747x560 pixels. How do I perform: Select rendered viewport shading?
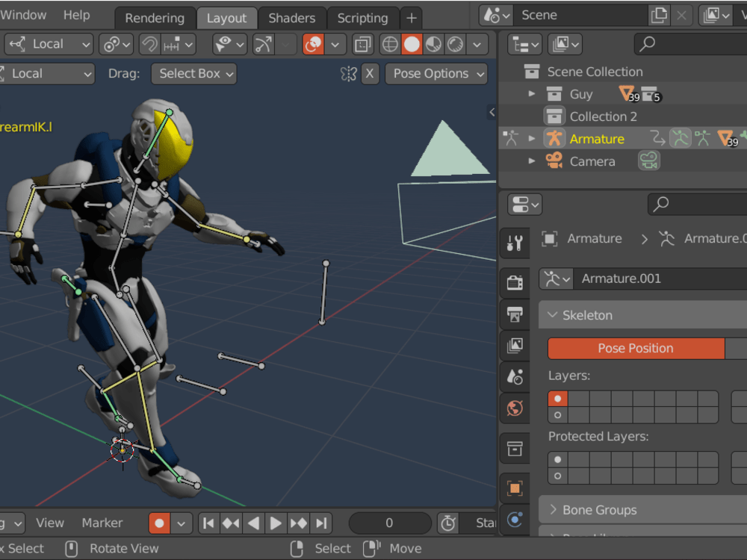click(455, 44)
